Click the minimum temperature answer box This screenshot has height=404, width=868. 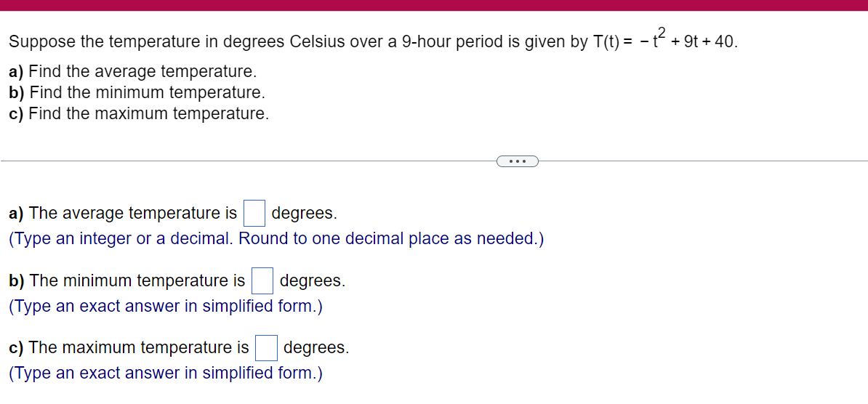[263, 281]
